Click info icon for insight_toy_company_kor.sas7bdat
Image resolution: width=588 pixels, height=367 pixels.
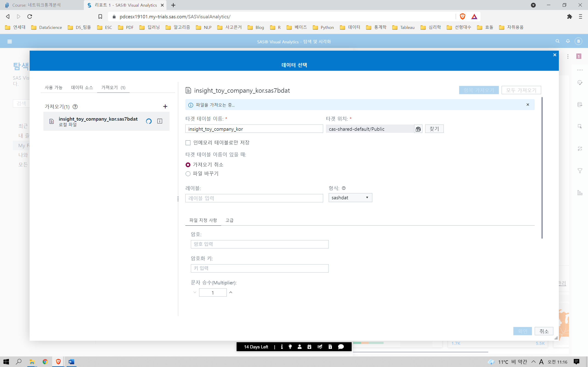(160, 121)
